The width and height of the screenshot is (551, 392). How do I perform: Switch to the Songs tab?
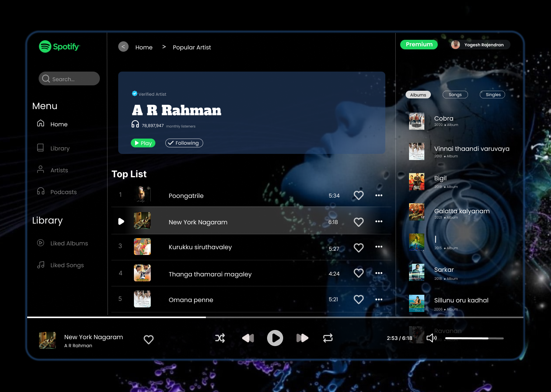pyautogui.click(x=455, y=95)
